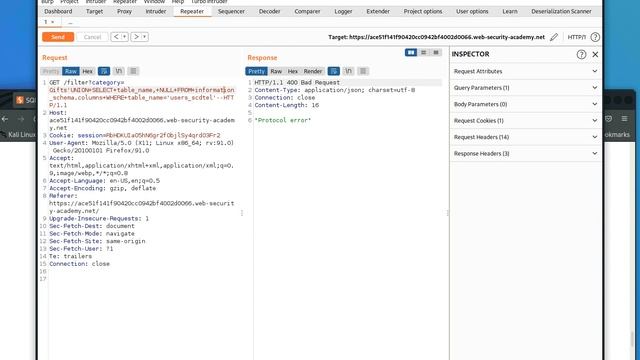Select Repeater sub-tab 1

click(49, 22)
